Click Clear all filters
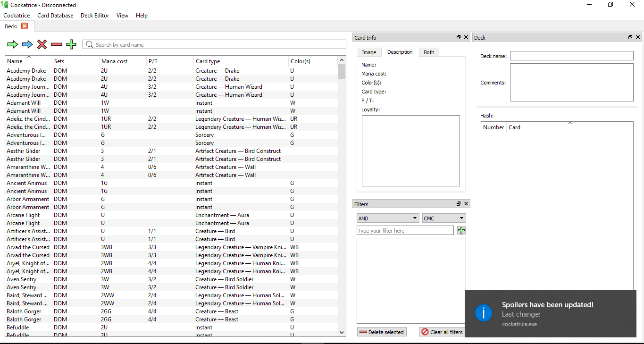Screen dimensions: 644x344 pyautogui.click(x=442, y=332)
